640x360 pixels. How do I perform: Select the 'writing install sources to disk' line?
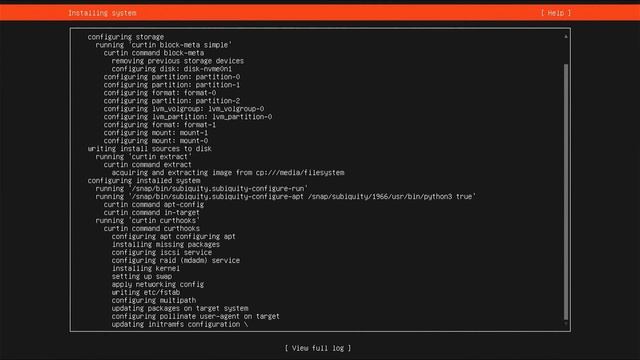click(x=149, y=149)
